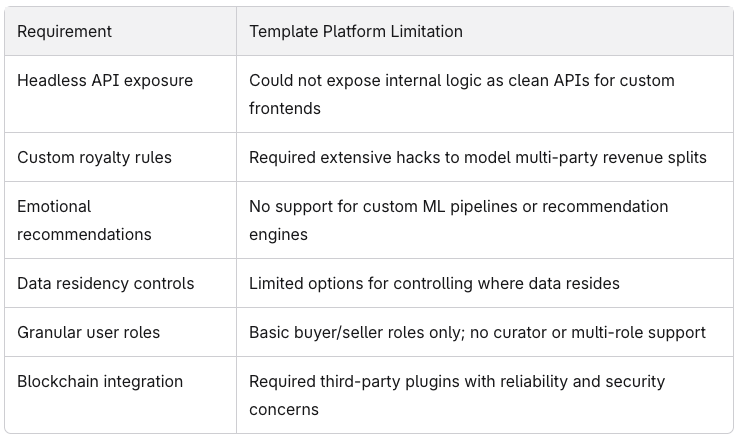The height and width of the screenshot is (439, 739).
Task: Click the basic buyer/seller roles description
Action: click(477, 332)
